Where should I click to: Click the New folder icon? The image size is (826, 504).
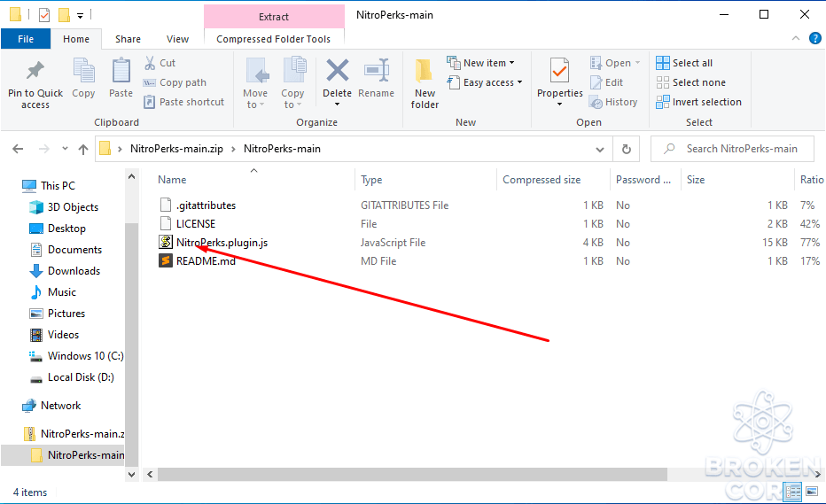tap(425, 71)
